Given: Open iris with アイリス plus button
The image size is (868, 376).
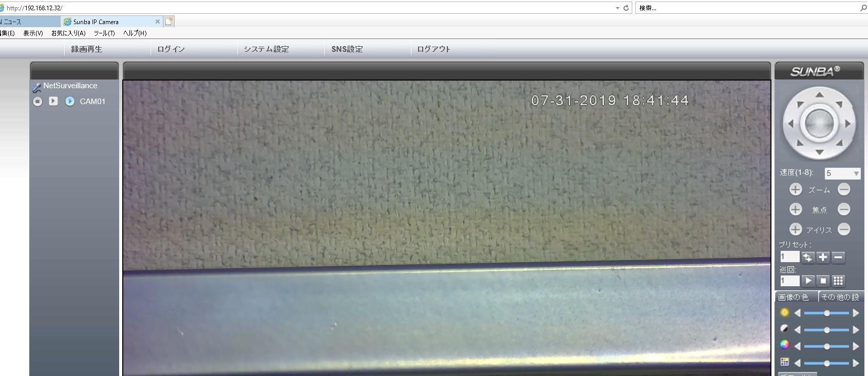Looking at the screenshot, I should coord(796,229).
